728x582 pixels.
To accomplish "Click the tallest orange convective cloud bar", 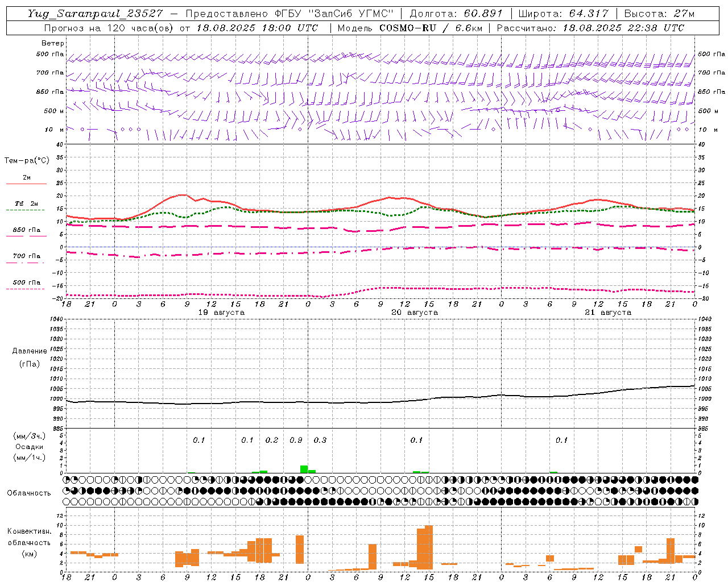I will pyautogui.click(x=429, y=547).
